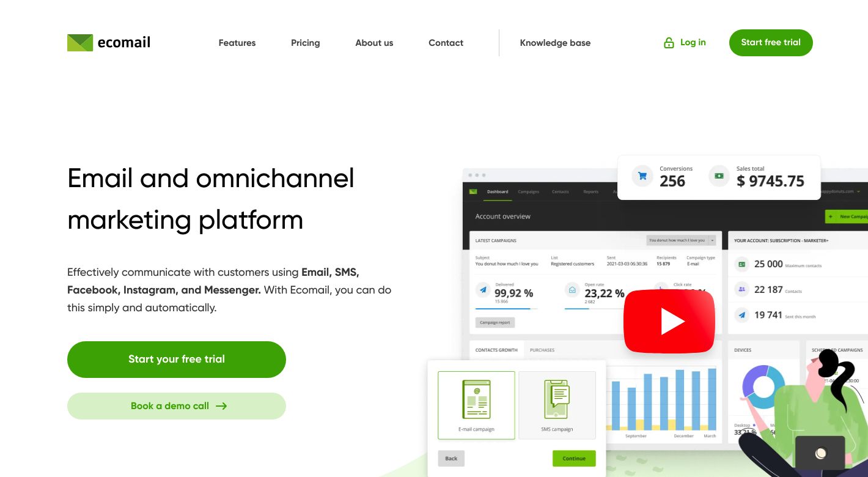Click the Back button in campaign dialog
The width and height of the screenshot is (868, 477).
451,458
